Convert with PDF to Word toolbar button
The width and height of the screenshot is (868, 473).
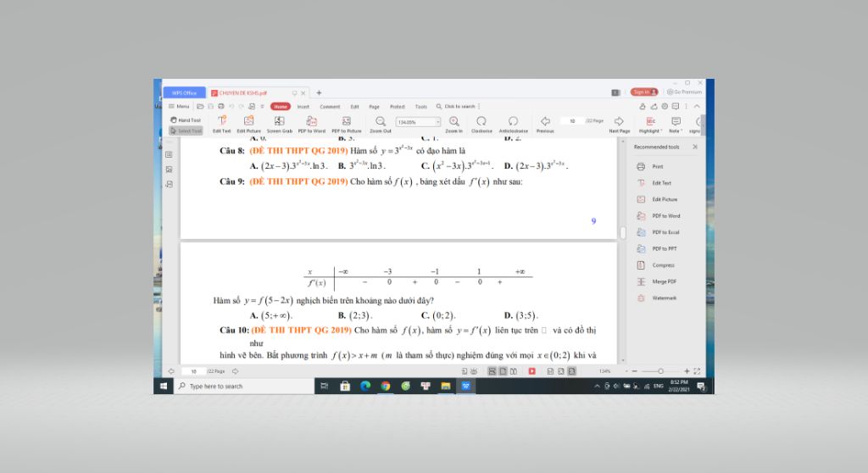pos(312,125)
